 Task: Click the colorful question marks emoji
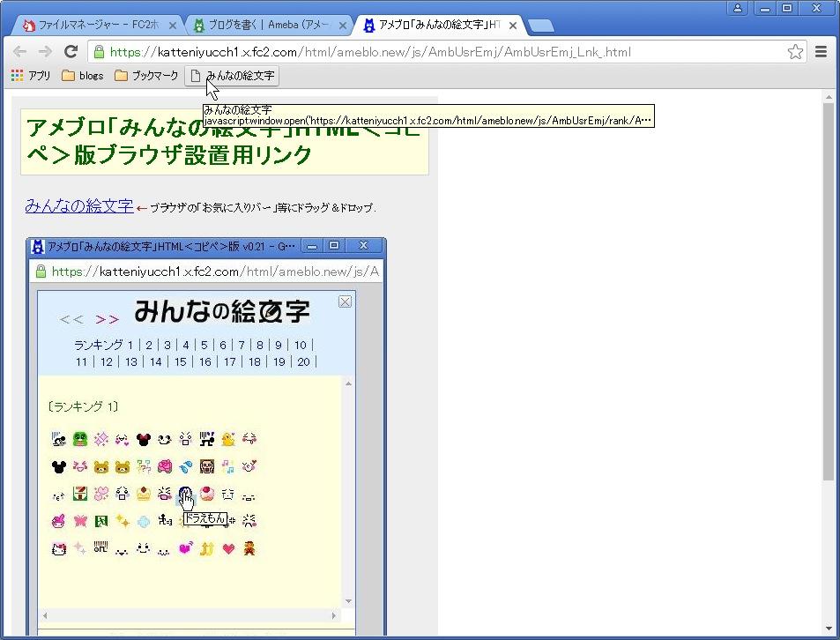tap(143, 466)
